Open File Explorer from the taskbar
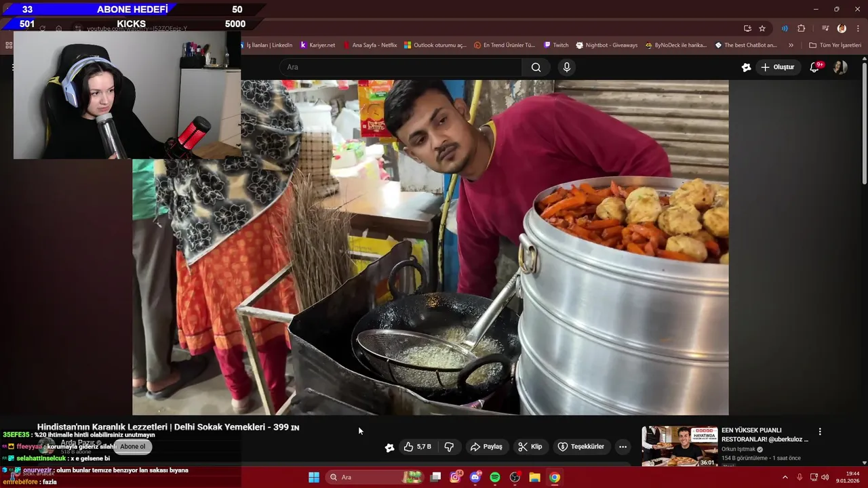868x488 pixels. pos(534,477)
